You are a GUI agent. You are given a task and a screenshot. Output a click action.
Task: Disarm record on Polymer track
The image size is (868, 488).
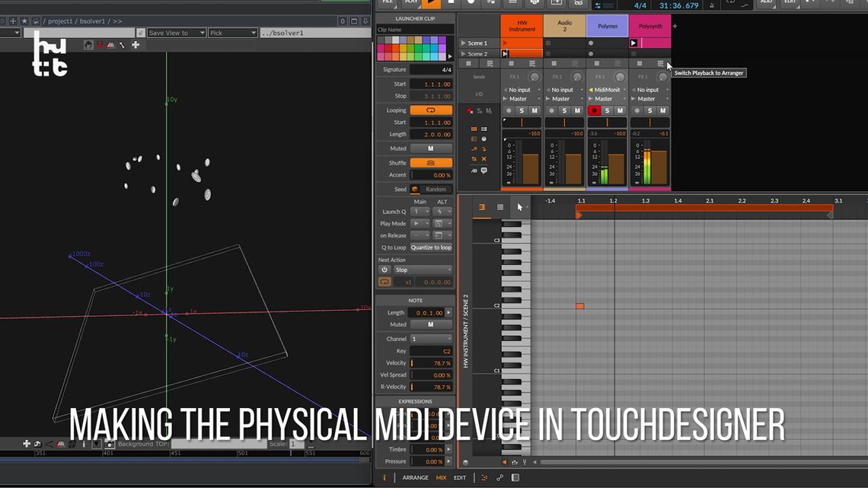[x=594, y=110]
